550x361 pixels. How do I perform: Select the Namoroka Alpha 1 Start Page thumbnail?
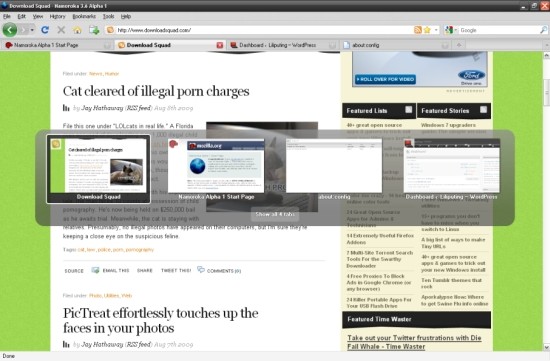point(216,169)
